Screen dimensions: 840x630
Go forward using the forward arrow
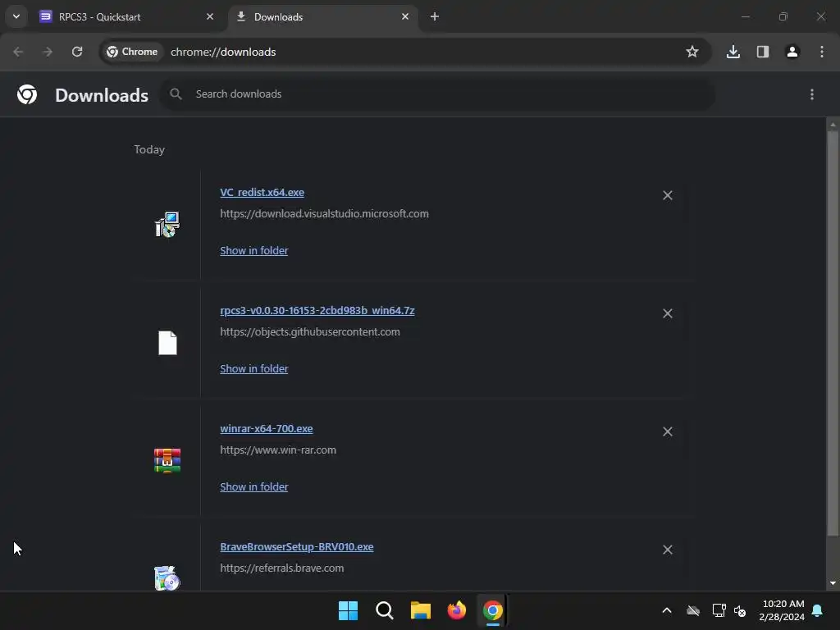(48, 52)
